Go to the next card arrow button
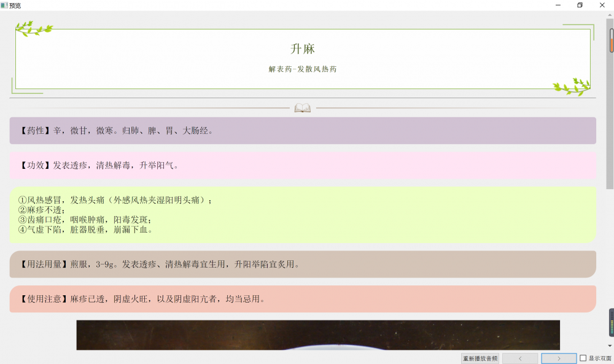Screen dimensions: 614x364 [x=559, y=358]
